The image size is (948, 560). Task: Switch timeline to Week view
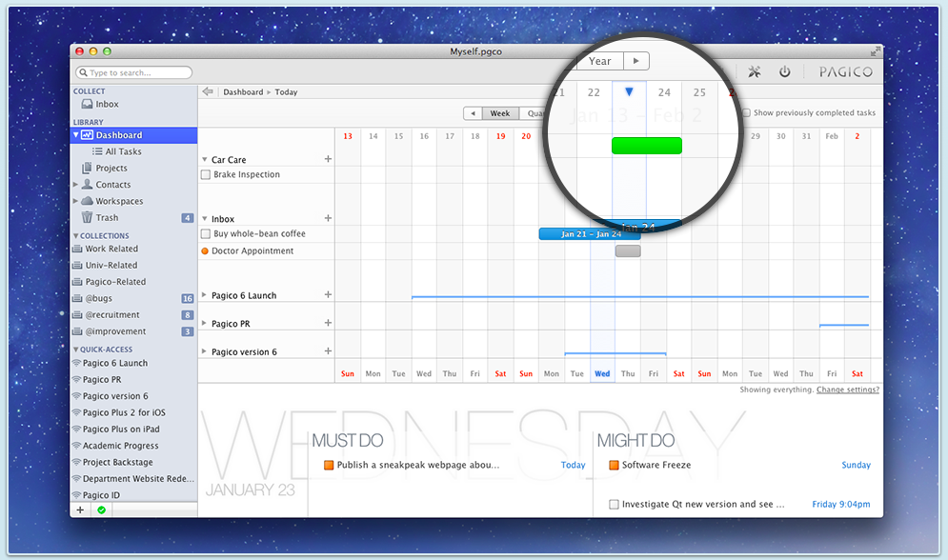click(500, 113)
